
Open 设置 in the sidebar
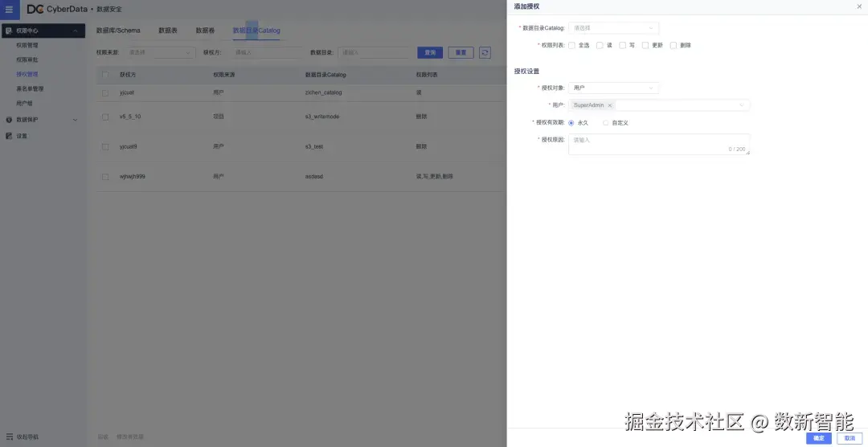[x=22, y=136]
